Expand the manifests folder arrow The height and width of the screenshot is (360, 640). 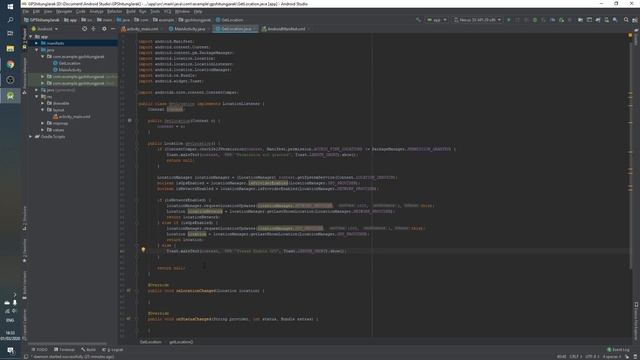pos(37,43)
